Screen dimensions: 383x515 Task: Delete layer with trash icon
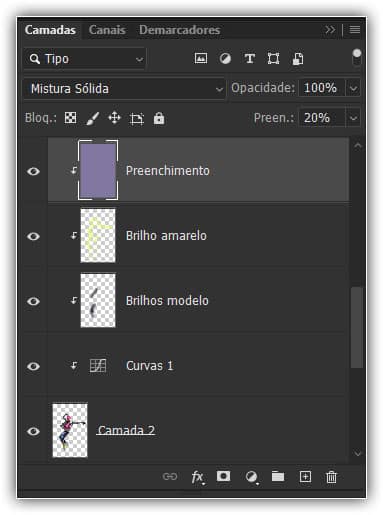[331, 477]
